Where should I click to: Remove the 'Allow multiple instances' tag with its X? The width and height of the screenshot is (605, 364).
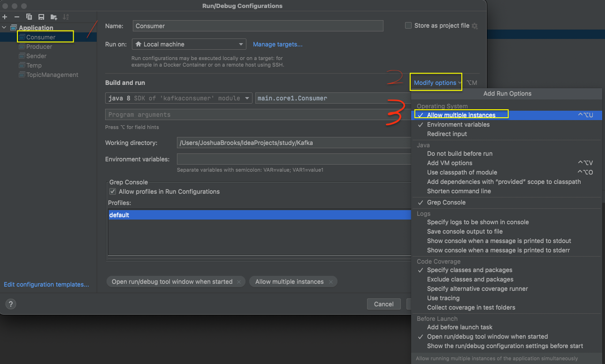331,282
